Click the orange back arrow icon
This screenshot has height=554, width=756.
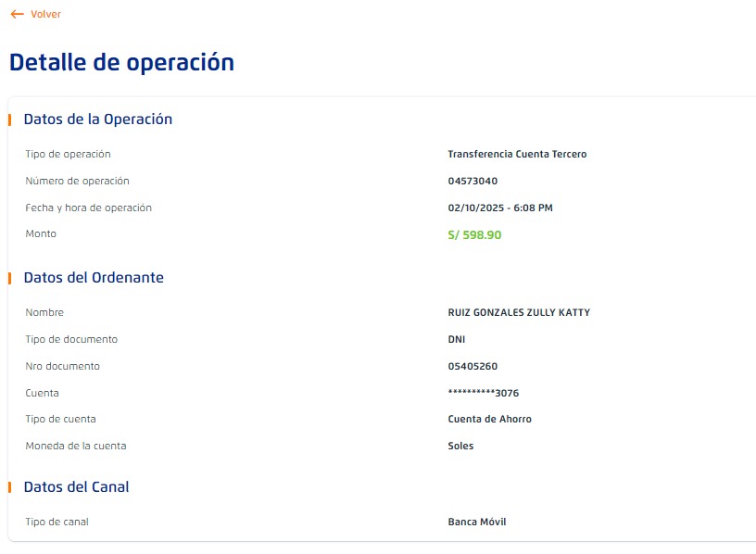17,14
